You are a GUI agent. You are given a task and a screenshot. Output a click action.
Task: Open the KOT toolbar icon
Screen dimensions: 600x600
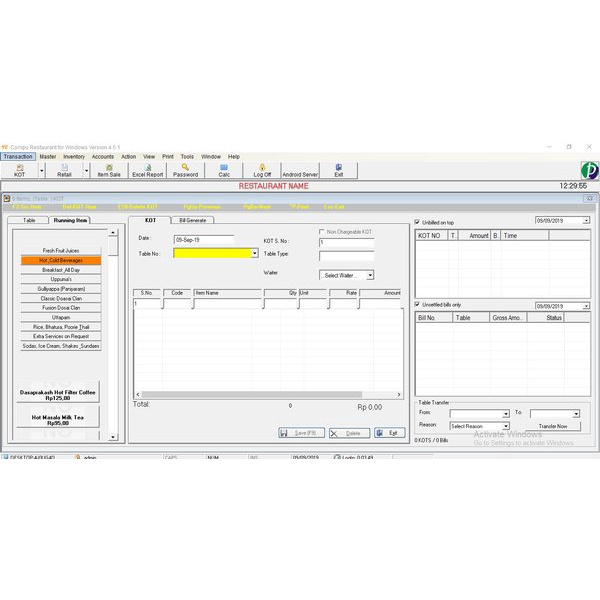tap(20, 170)
